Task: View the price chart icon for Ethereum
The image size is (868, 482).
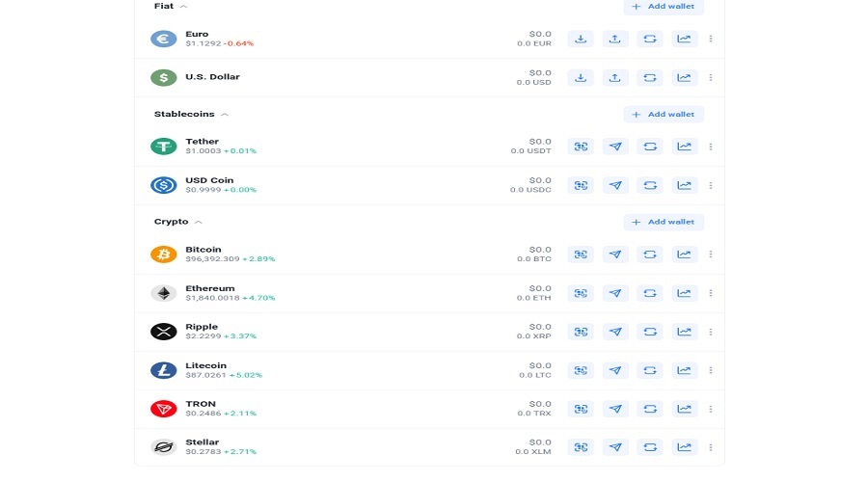Action: [684, 293]
